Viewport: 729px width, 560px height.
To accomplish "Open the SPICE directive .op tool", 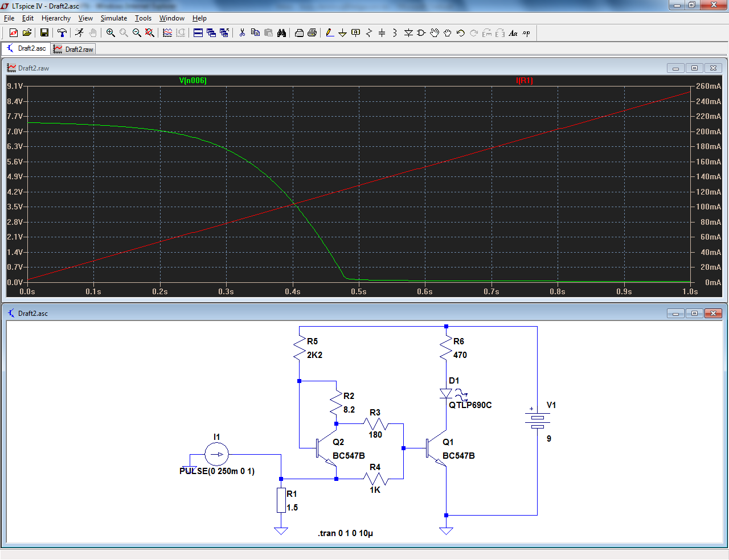I will pos(526,33).
